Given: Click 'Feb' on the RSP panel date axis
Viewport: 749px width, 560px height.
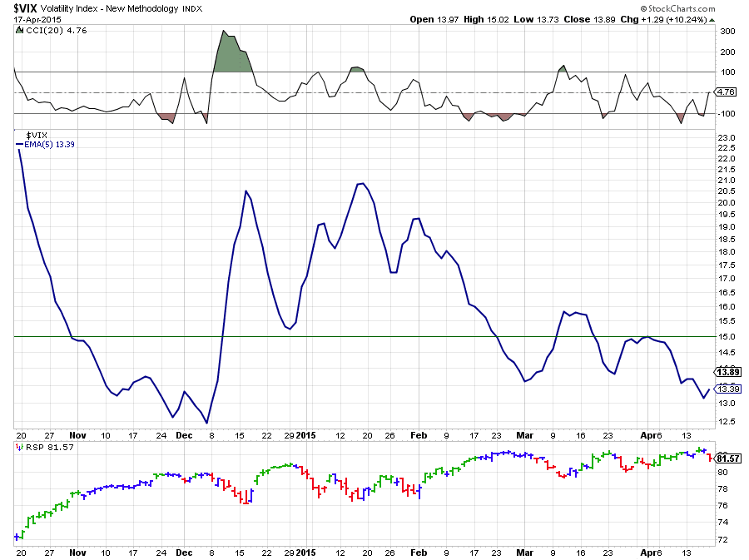Looking at the screenshot, I should pyautogui.click(x=419, y=553).
